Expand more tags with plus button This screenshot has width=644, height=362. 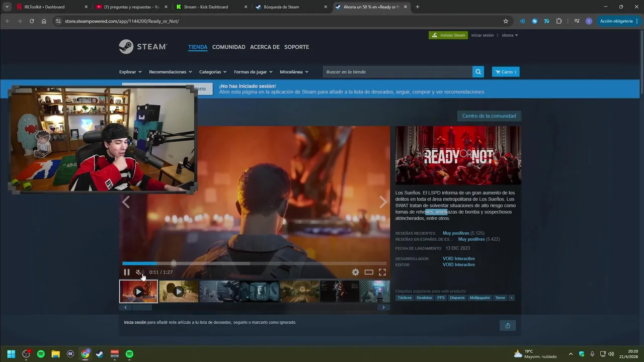click(x=512, y=298)
